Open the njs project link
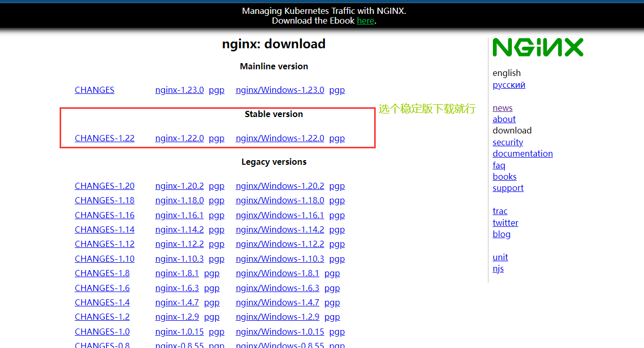Screen dimensions: 644x348 point(499,269)
